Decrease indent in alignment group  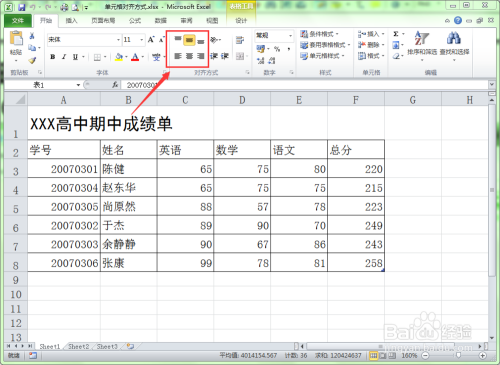click(214, 56)
